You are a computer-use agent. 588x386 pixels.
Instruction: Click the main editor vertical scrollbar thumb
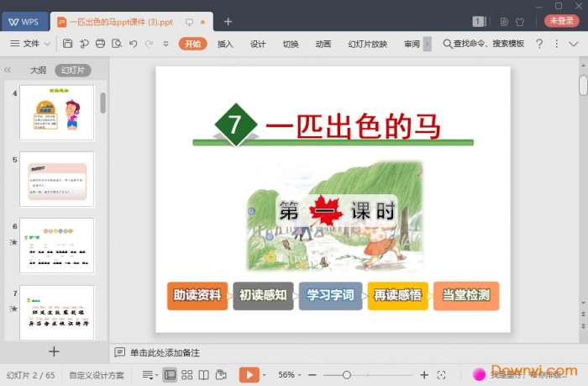click(x=583, y=85)
